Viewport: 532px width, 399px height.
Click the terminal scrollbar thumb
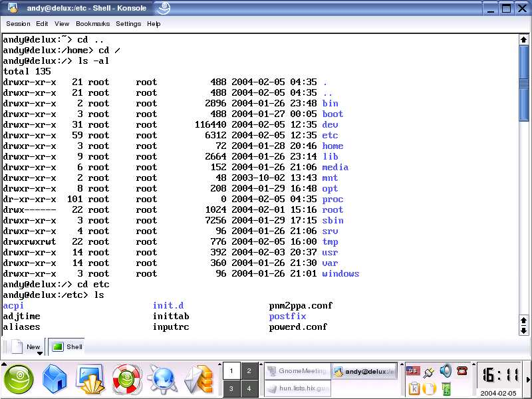523,83
